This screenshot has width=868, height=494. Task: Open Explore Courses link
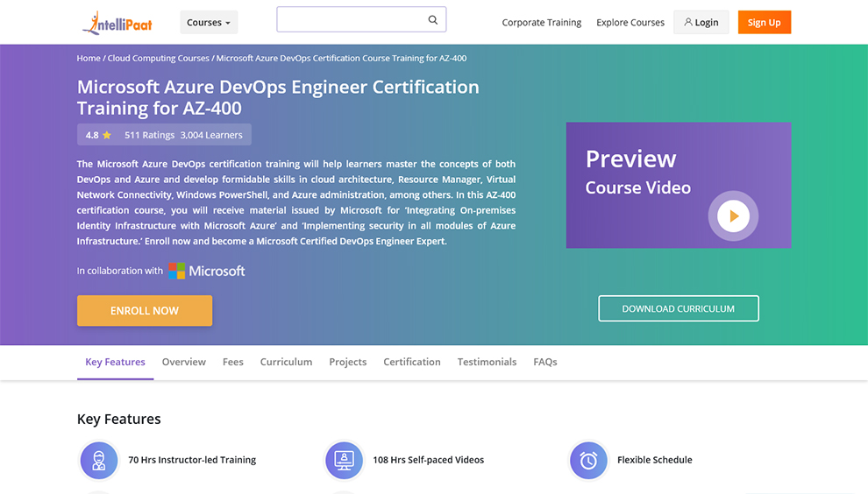point(630,23)
